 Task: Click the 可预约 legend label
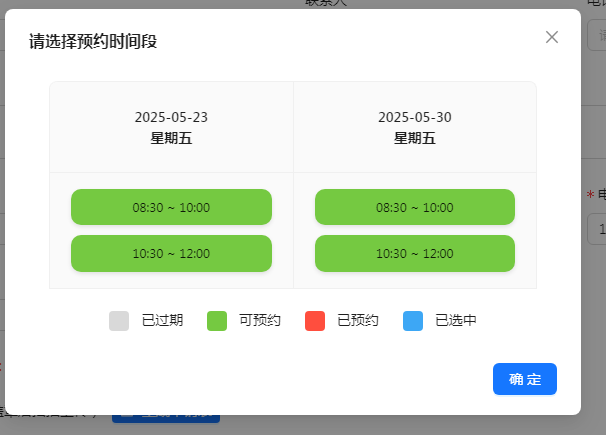260,320
